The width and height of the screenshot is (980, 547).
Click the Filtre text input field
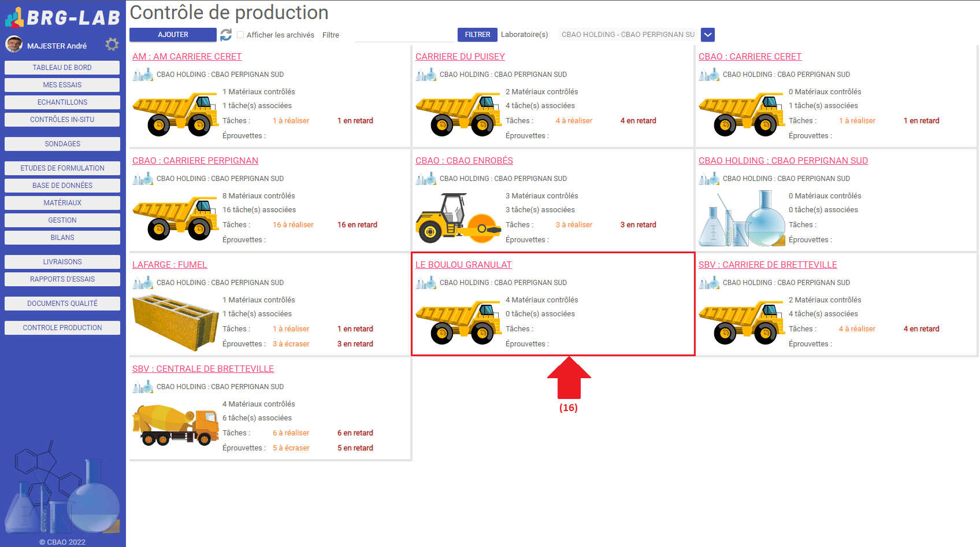pos(404,35)
